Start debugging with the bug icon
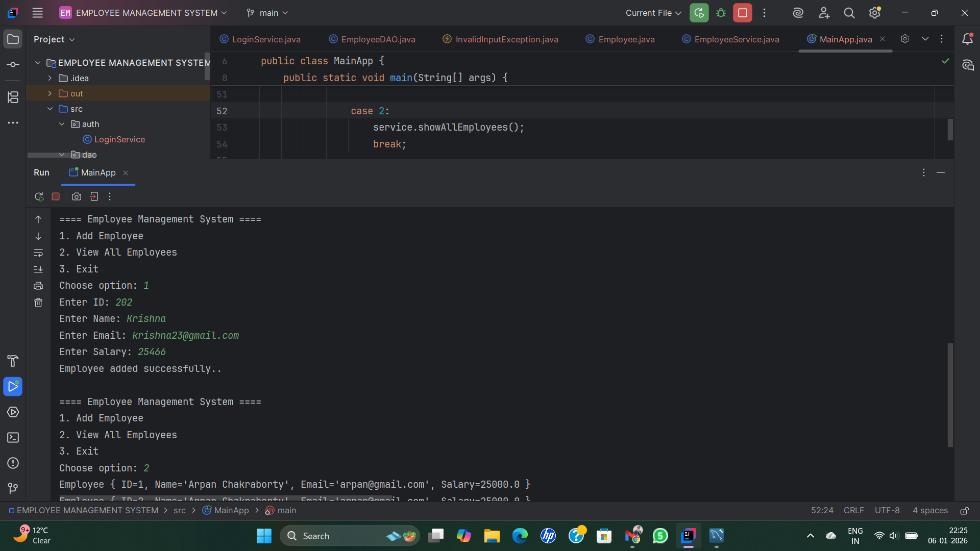 point(721,13)
